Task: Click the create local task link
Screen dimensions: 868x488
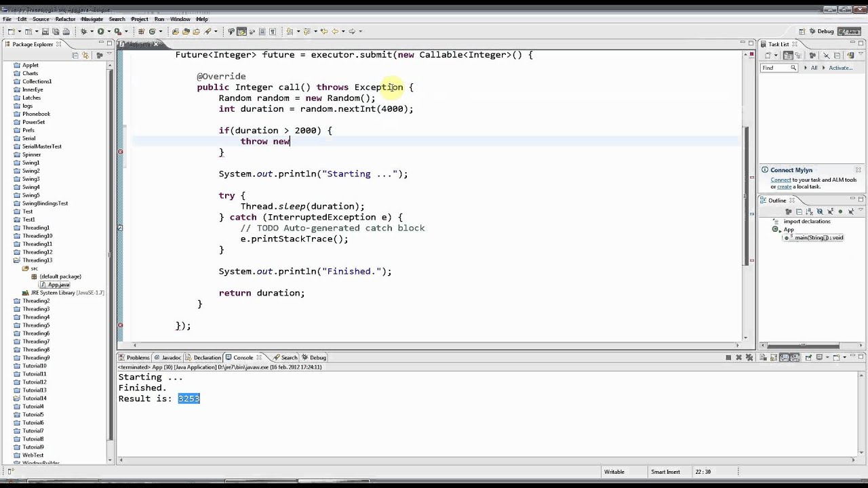Action: pyautogui.click(x=784, y=186)
